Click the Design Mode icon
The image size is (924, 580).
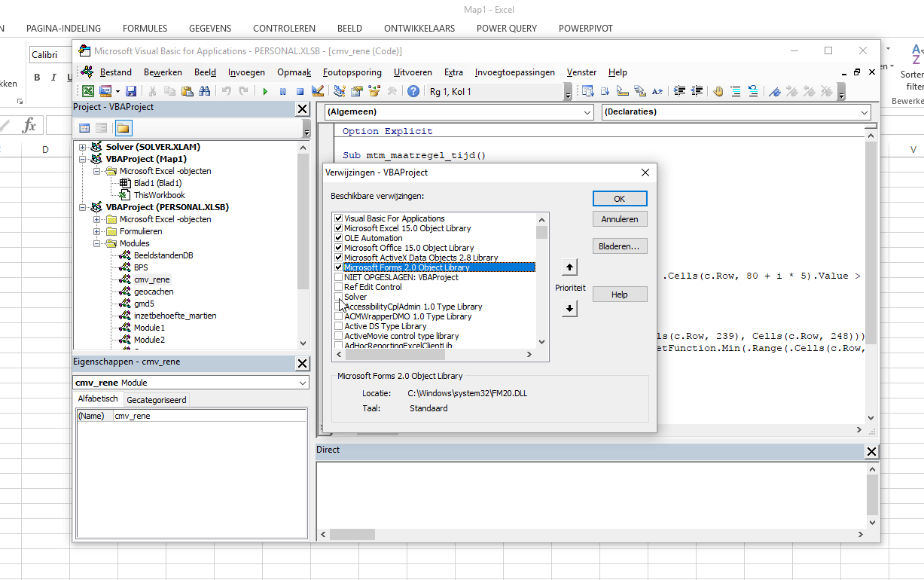pyautogui.click(x=318, y=91)
